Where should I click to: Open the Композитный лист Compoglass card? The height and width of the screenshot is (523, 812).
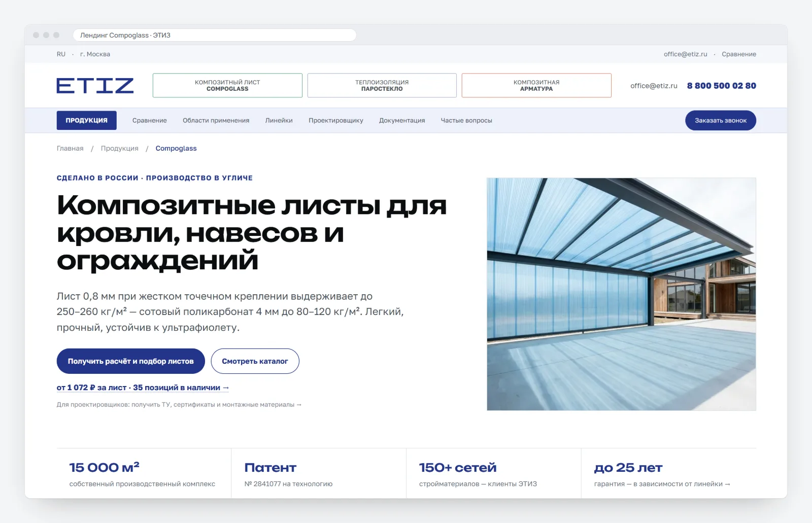tap(227, 85)
